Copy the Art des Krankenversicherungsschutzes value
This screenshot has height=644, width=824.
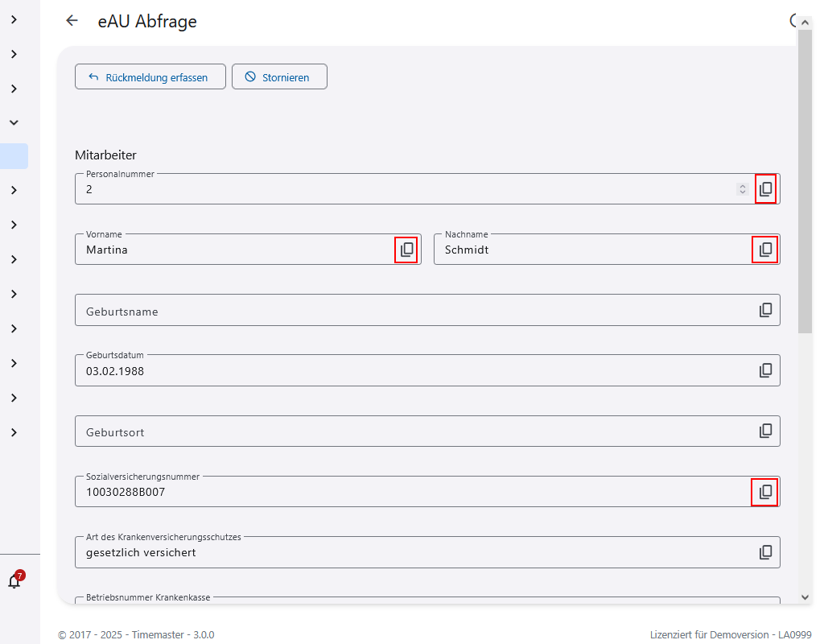(x=765, y=551)
